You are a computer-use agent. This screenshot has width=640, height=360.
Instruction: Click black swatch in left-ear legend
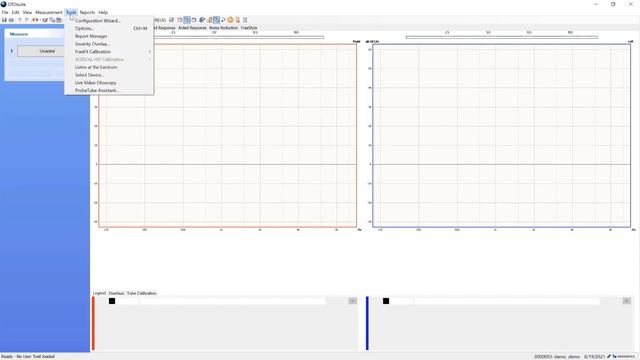click(386, 301)
